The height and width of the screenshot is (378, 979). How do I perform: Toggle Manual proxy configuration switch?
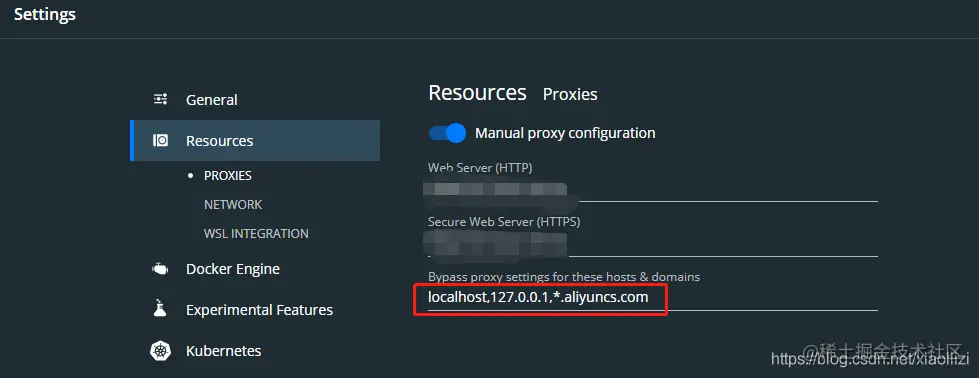pyautogui.click(x=447, y=133)
